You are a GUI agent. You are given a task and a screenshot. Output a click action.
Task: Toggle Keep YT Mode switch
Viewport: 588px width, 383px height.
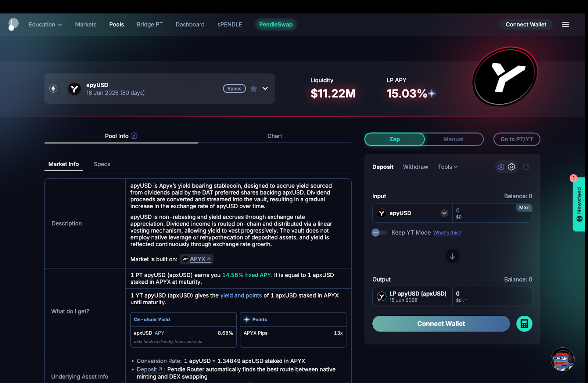[379, 233]
